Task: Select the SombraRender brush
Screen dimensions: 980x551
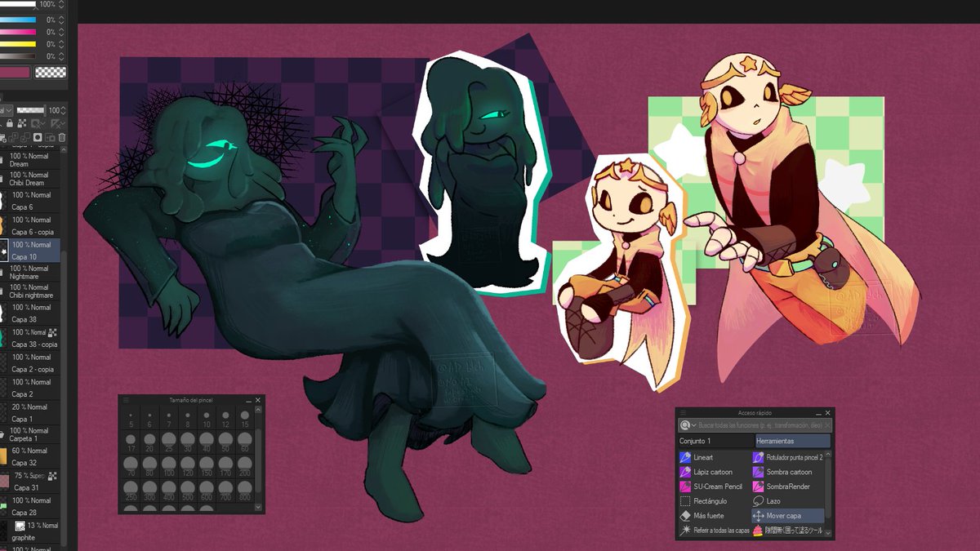Action: pos(787,487)
